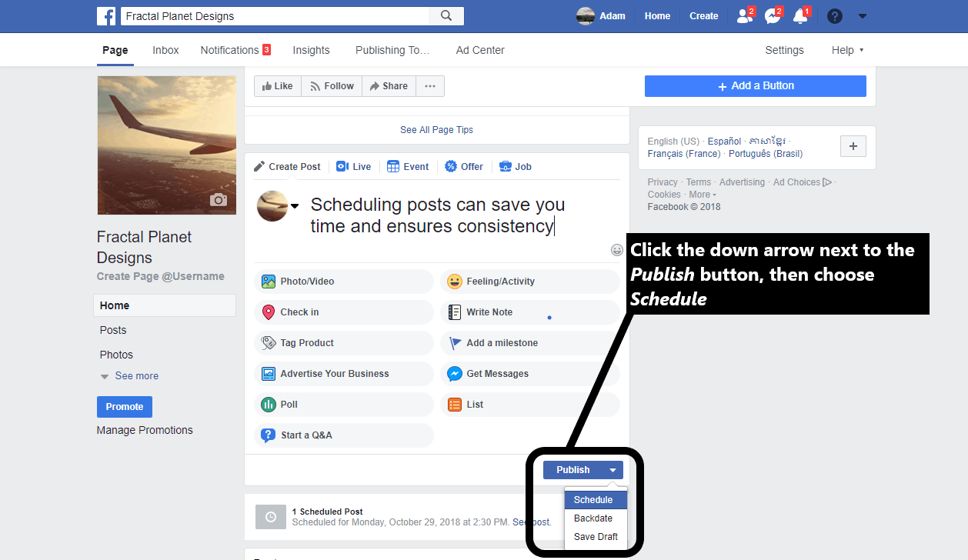Screen dimensions: 968x560
Task: Expand the More footer dropdown
Action: pyautogui.click(x=703, y=195)
